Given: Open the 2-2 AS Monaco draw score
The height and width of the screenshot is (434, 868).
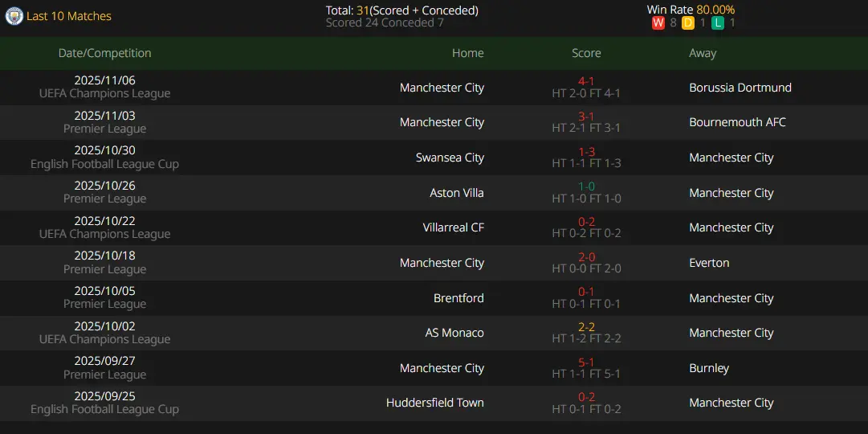Looking at the screenshot, I should [586, 327].
